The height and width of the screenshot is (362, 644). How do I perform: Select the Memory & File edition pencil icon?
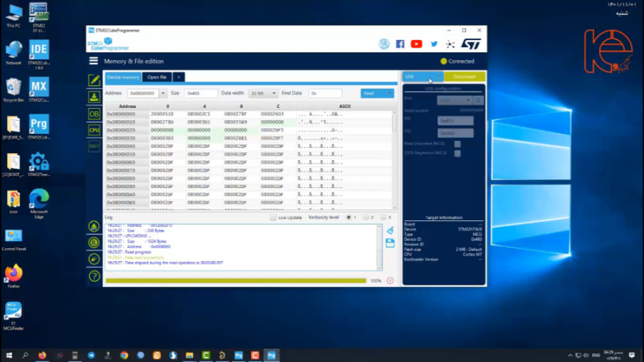[94, 80]
